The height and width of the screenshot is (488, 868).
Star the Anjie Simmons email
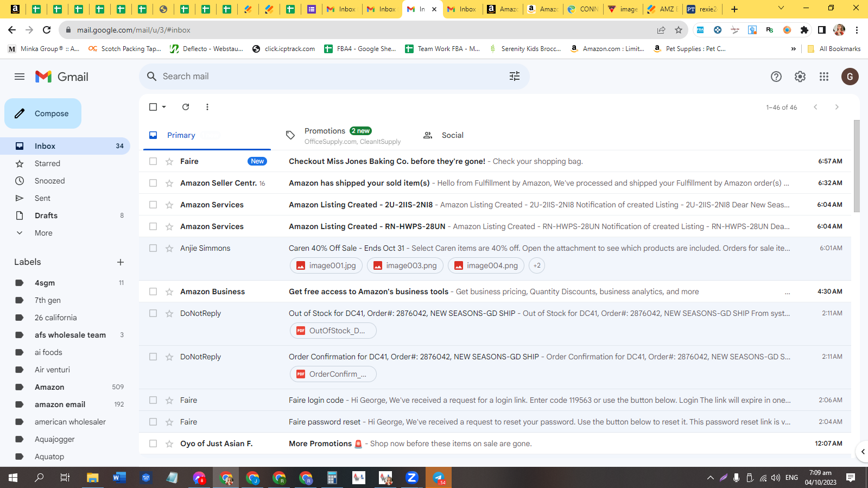169,248
